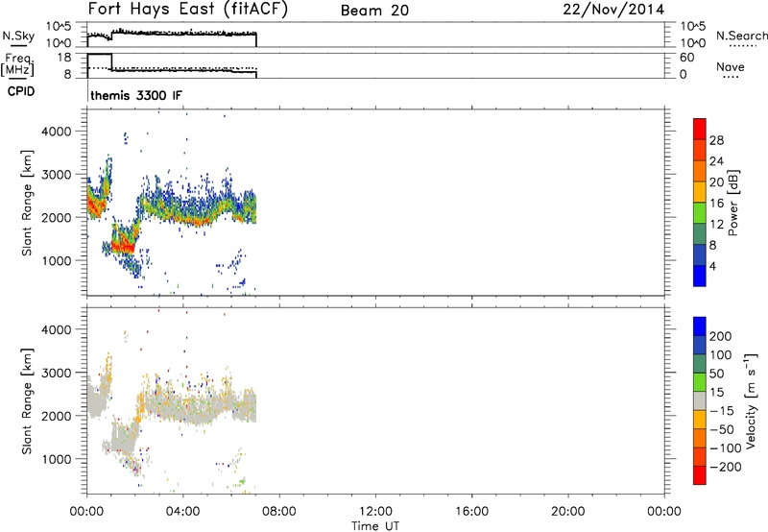Click the 'CPID' label
Image resolution: width=768 pixels, height=532 pixels.
[21, 91]
